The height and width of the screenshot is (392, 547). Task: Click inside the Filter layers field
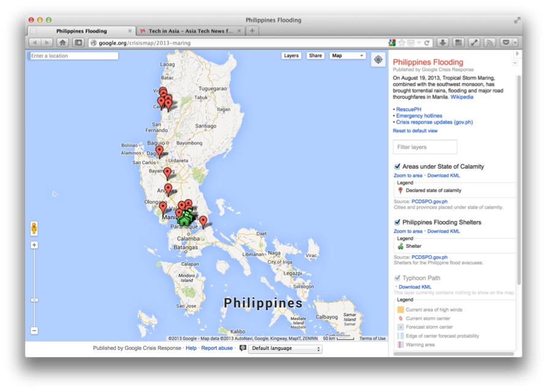[424, 147]
